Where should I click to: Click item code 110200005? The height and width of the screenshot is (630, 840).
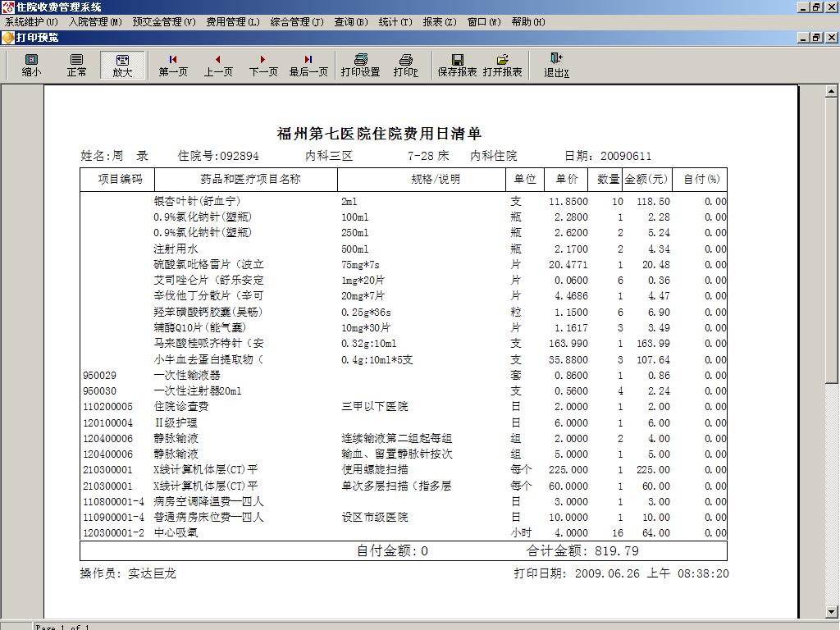click(107, 407)
